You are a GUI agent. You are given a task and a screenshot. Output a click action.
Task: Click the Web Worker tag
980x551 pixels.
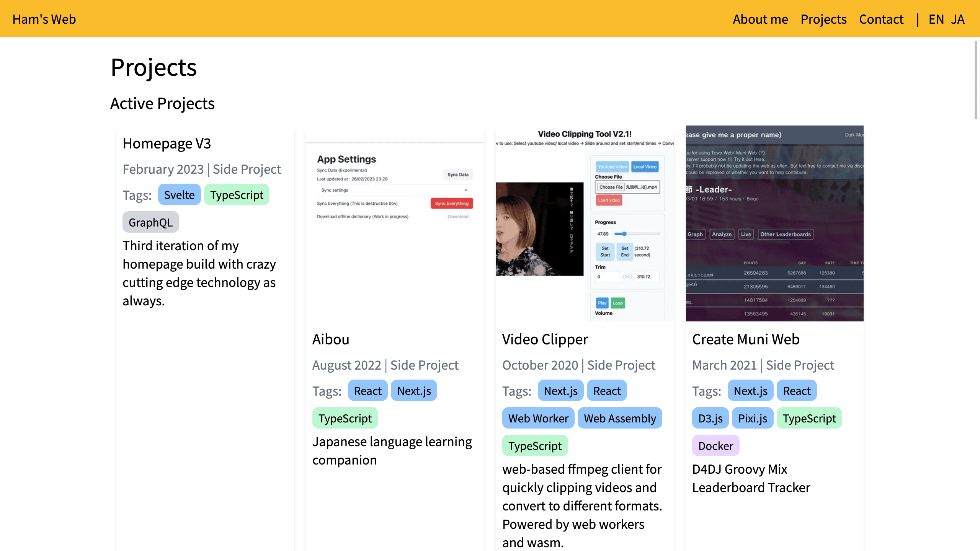pyautogui.click(x=538, y=418)
